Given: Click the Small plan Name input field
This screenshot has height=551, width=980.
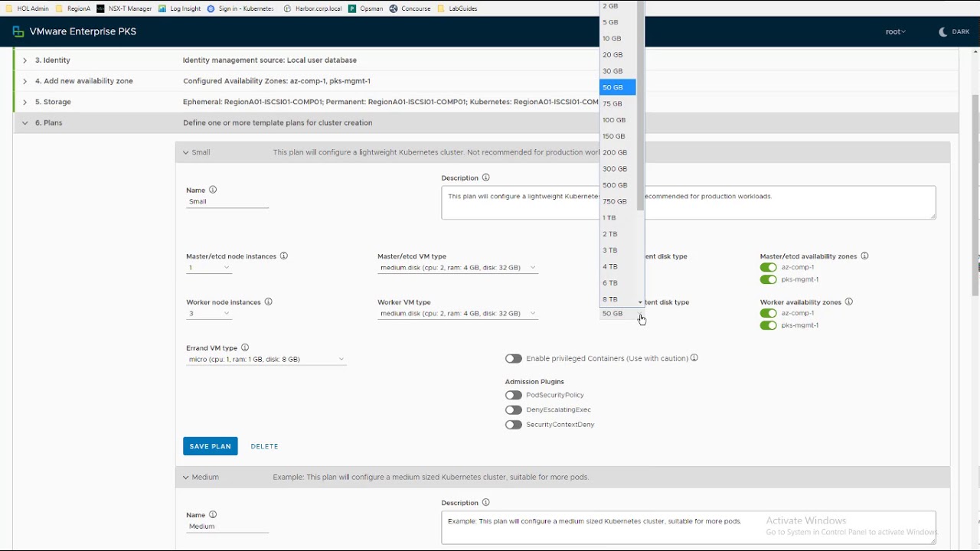Looking at the screenshot, I should click(x=227, y=202).
